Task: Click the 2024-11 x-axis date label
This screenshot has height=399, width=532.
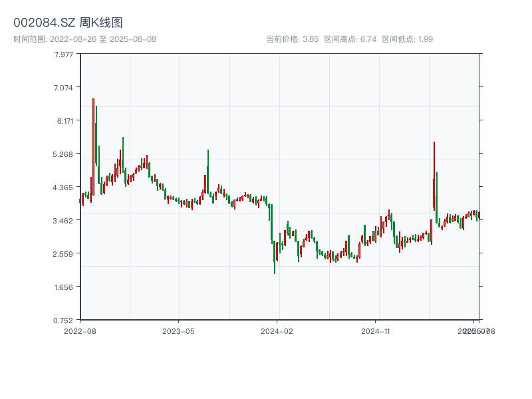Action: [x=376, y=331]
